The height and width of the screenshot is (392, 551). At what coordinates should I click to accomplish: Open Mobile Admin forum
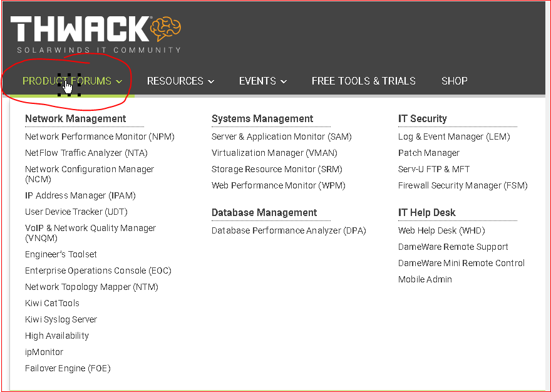(425, 279)
